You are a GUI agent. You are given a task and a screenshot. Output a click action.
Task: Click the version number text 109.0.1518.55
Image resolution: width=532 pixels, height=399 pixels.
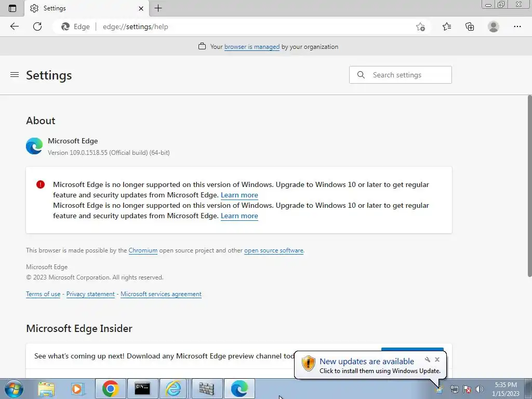tap(88, 153)
